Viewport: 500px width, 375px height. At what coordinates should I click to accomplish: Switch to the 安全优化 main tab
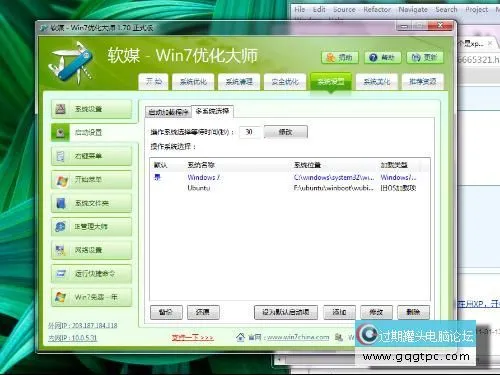click(285, 81)
